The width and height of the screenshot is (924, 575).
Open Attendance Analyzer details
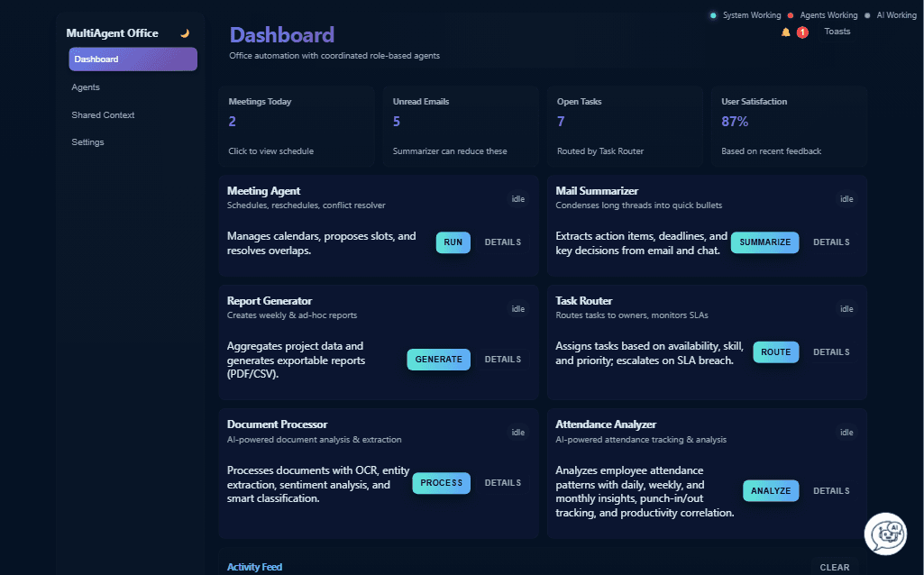pyautogui.click(x=831, y=491)
